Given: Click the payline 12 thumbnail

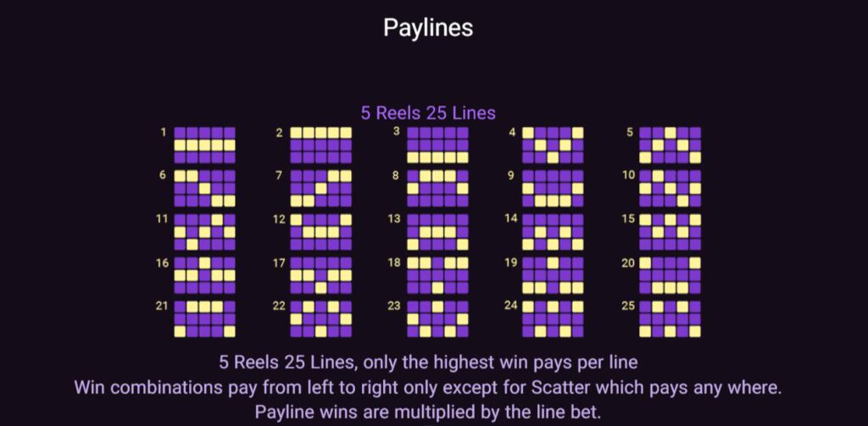Looking at the screenshot, I should coord(321,231).
